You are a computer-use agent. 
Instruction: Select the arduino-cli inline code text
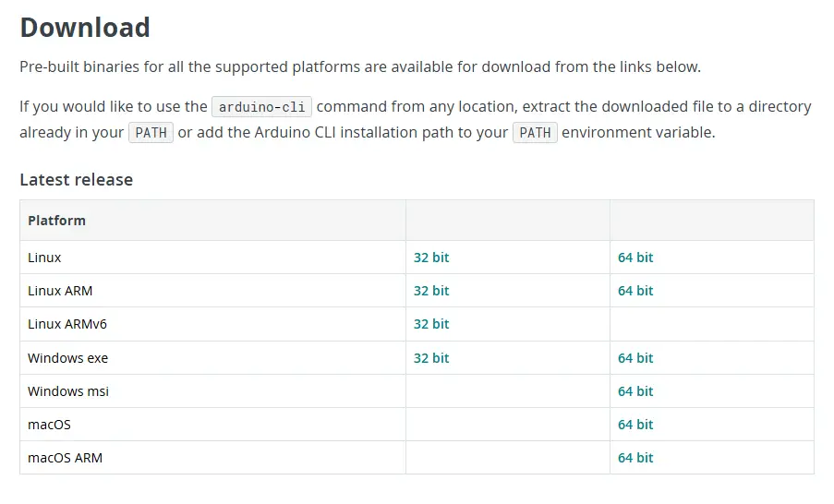point(261,107)
